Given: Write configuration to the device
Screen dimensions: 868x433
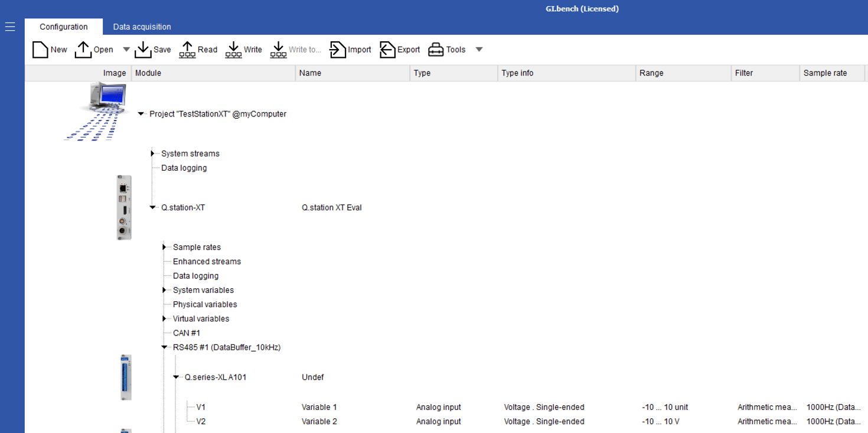Looking at the screenshot, I should [x=234, y=49].
